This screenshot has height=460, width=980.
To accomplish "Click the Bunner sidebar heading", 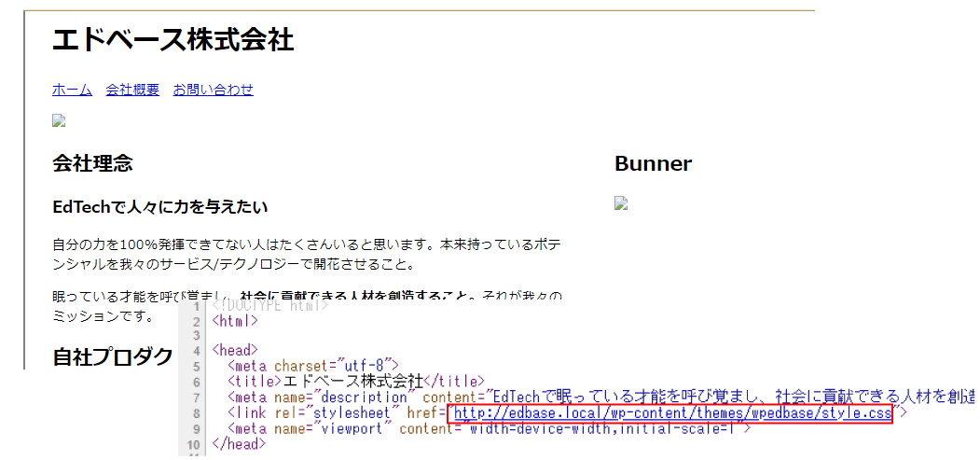I will pos(653,163).
